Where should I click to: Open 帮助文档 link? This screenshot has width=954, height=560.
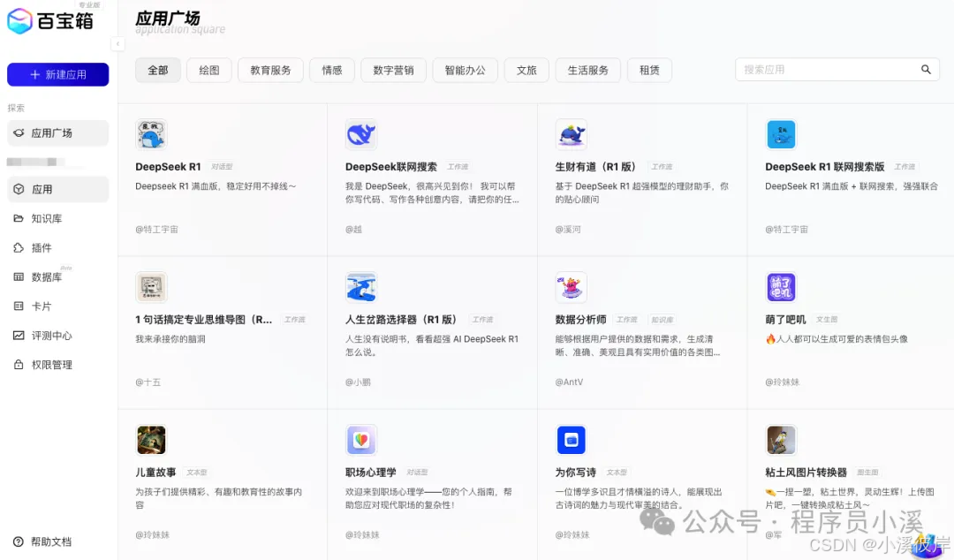(51, 541)
